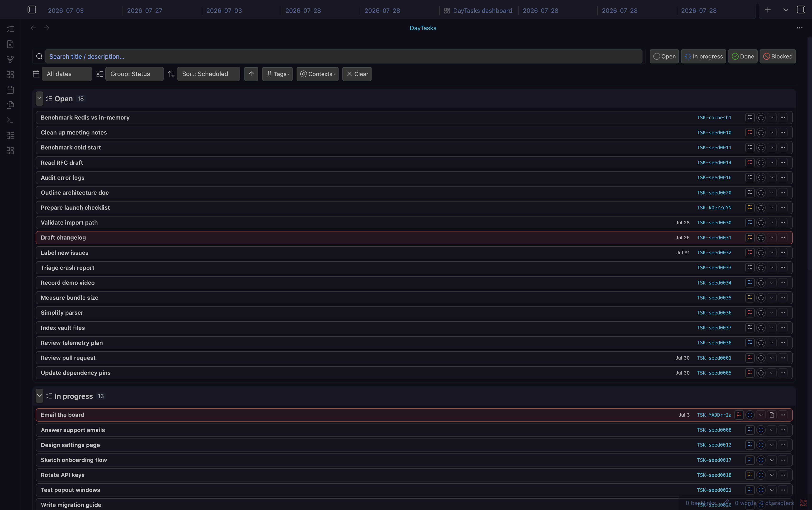This screenshot has width=812, height=510.
Task: Toggle the Blocked status filter
Action: [x=777, y=56]
